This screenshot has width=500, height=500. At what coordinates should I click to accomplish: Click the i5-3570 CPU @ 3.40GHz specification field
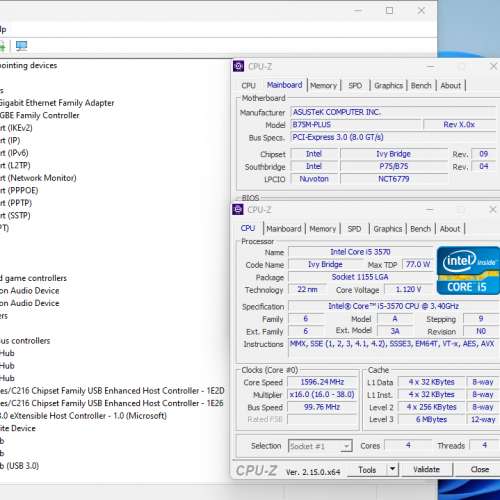pyautogui.click(x=394, y=306)
